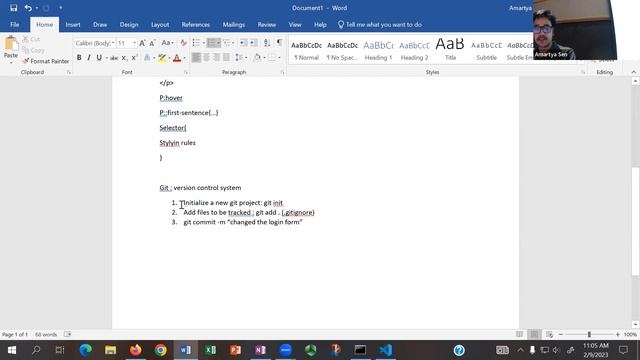Customize Quick Access Toolbar dropdown

(61, 8)
